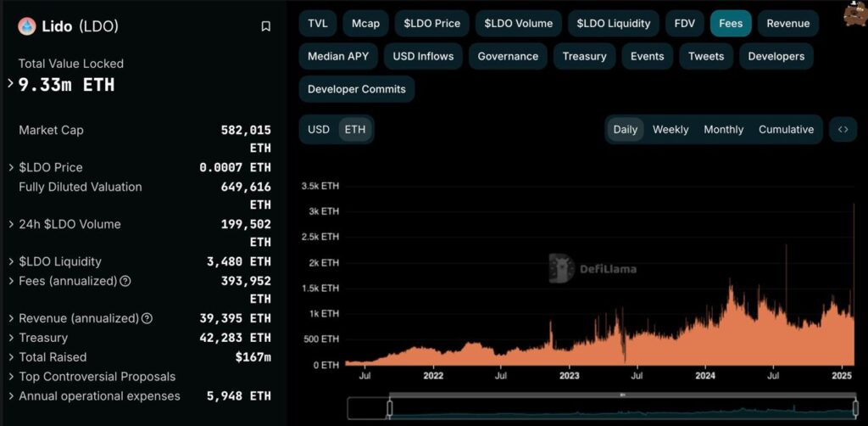Click the 3k ETH fee spike in 2025
The image size is (868, 426).
[854, 284]
